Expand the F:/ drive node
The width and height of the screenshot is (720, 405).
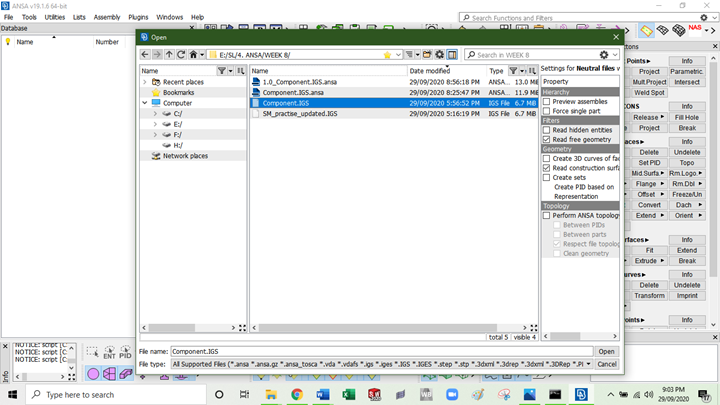tap(155, 135)
